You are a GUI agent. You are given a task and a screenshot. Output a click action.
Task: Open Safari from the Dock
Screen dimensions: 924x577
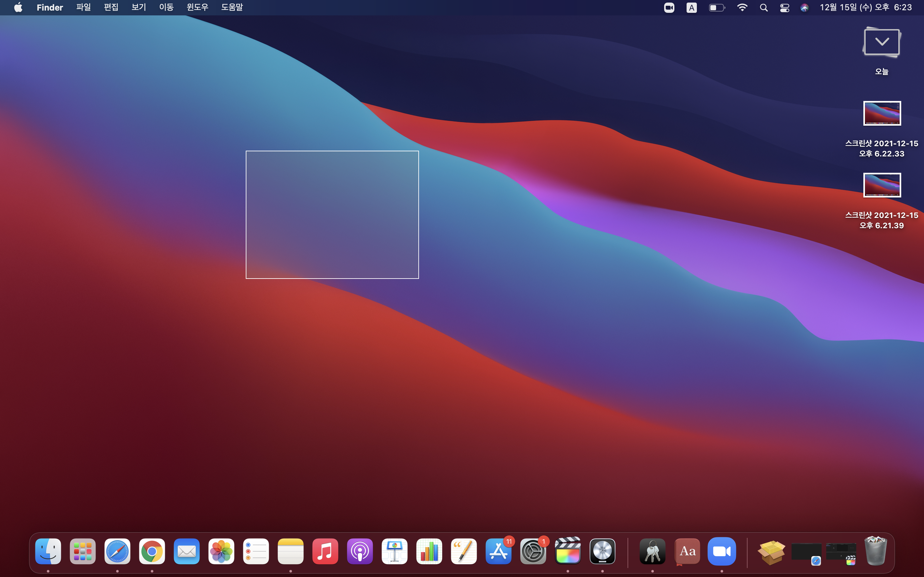click(117, 551)
